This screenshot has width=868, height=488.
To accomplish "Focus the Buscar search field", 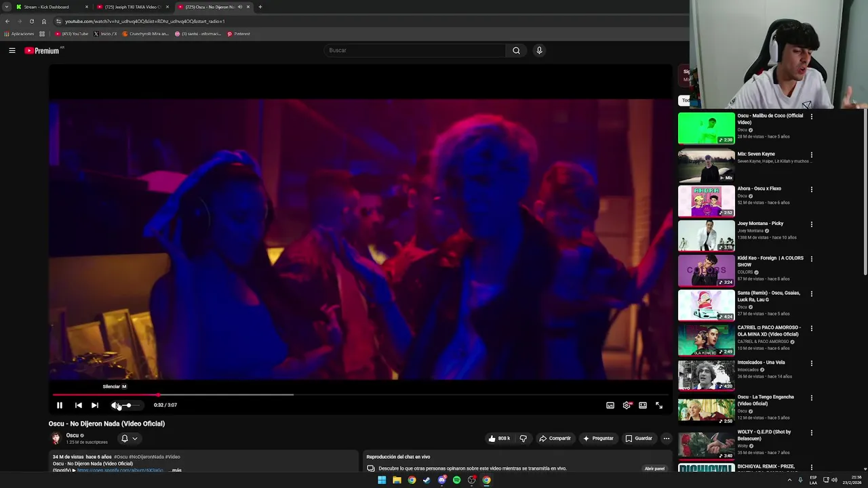I will tap(415, 50).
